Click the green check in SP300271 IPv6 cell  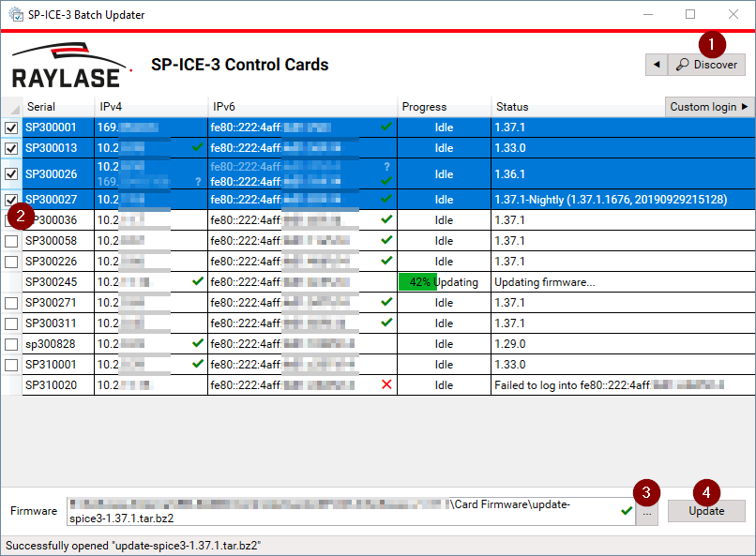(x=386, y=302)
